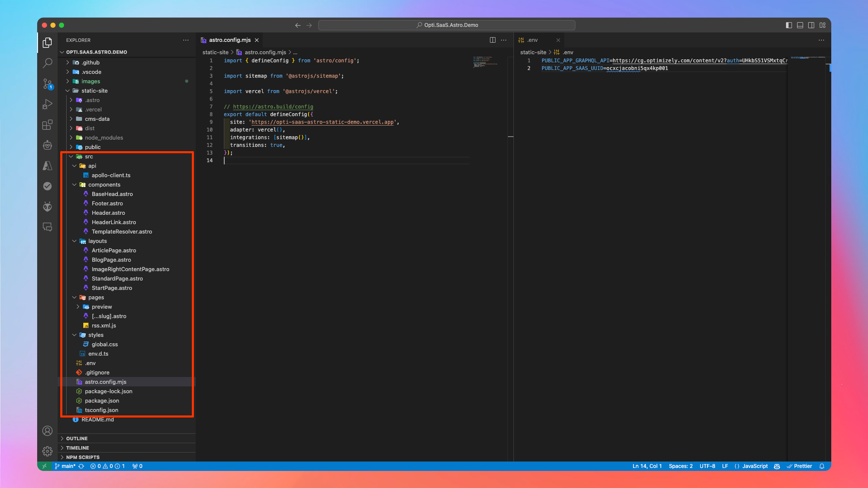Click main branch in status bar
868x488 pixels.
point(67,466)
